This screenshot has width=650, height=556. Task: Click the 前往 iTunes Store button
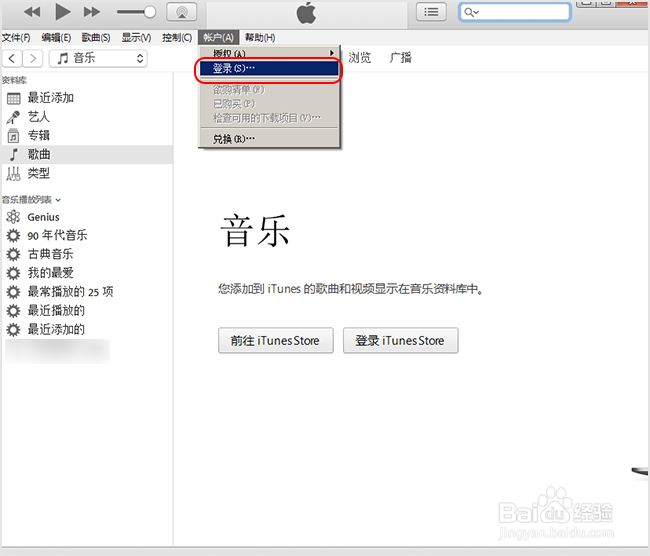point(276,341)
